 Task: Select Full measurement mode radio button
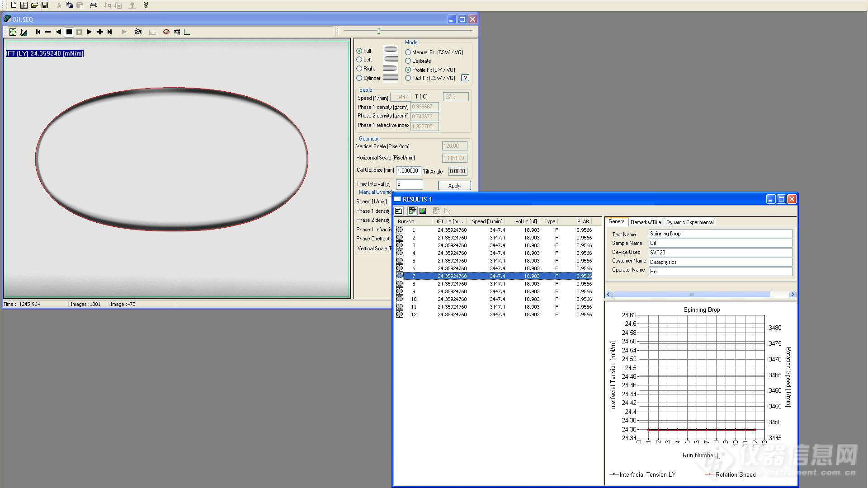[x=359, y=51]
